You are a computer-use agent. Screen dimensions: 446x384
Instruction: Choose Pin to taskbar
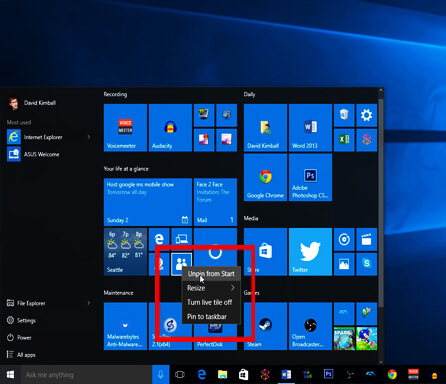pyautogui.click(x=211, y=317)
